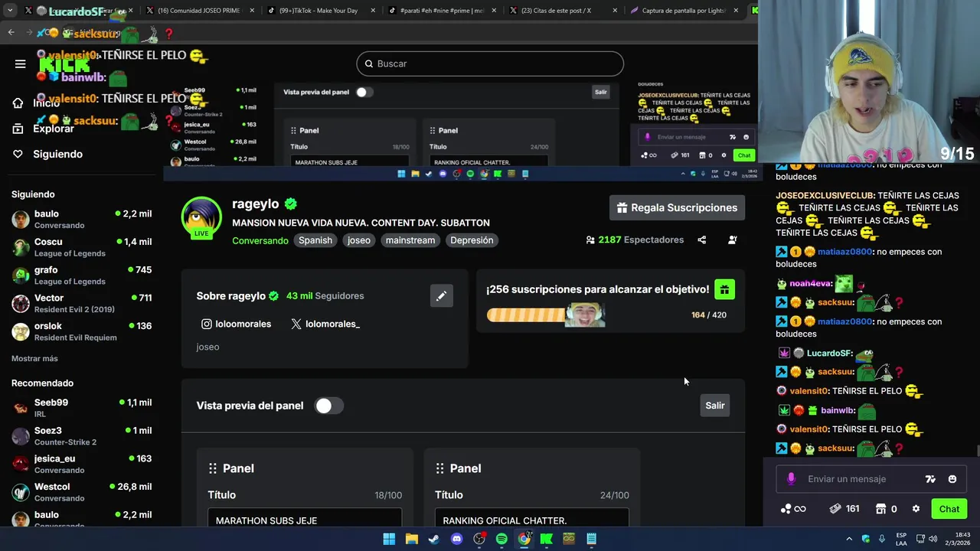
Task: Click the mainstream tag
Action: [x=410, y=240]
